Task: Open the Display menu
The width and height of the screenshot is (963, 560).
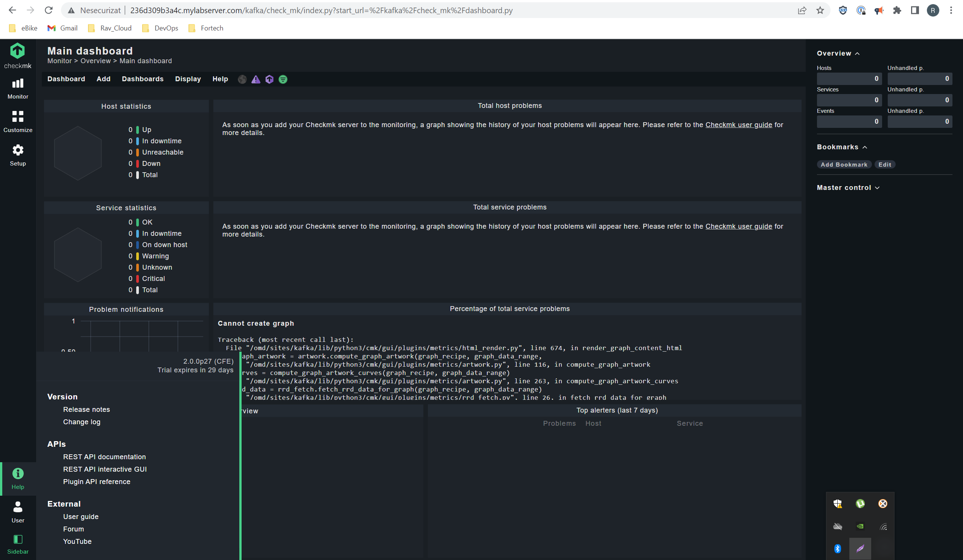Action: tap(188, 79)
